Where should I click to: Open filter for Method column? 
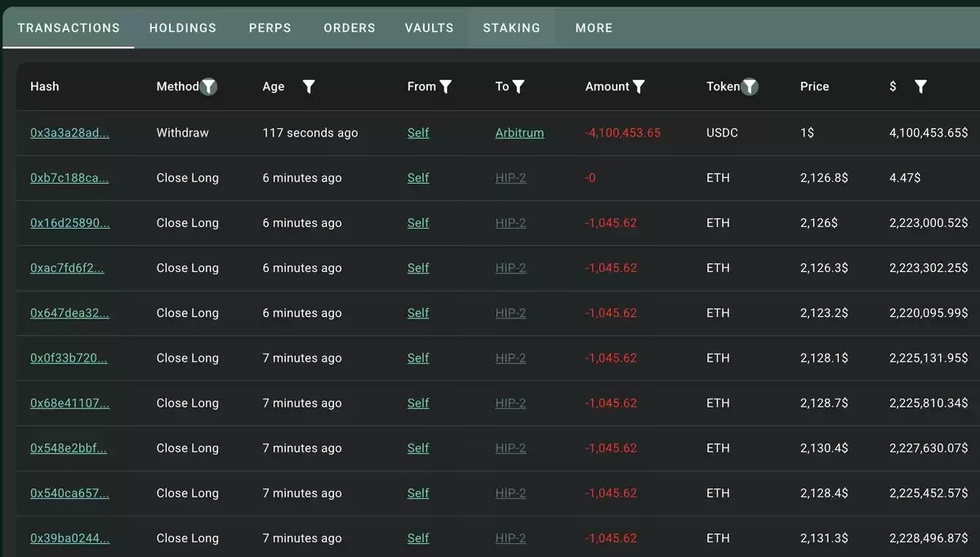pos(209,87)
